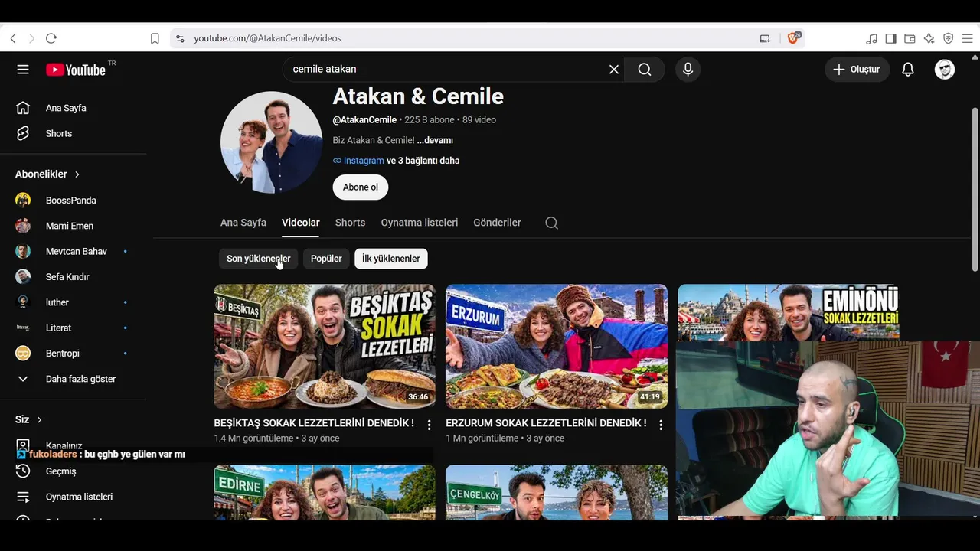Open the Brave Shields lion icon
980x551 pixels.
[793, 38]
